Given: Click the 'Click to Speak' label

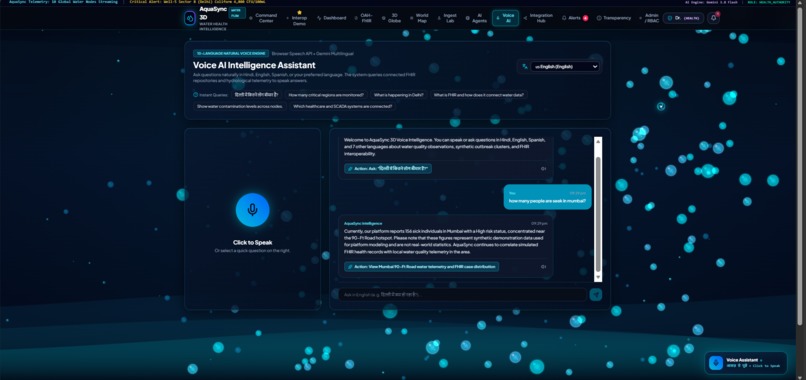Looking at the screenshot, I should pyautogui.click(x=252, y=242).
